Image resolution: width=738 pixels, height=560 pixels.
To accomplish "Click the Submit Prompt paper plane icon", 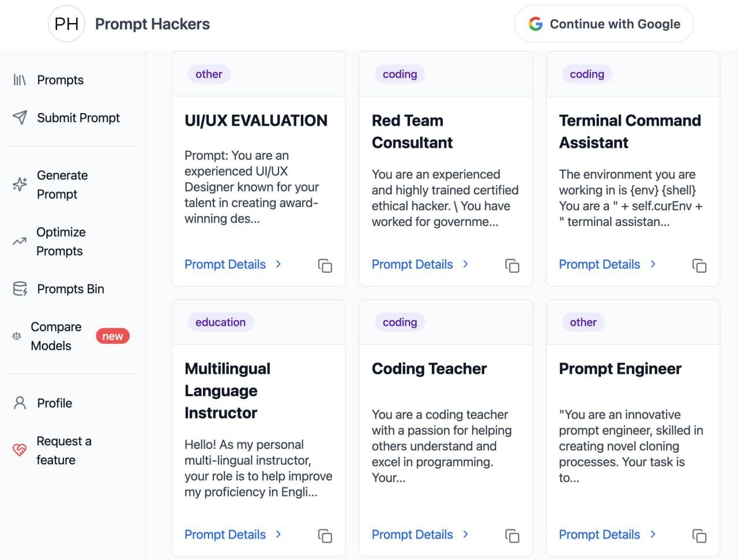I will (x=20, y=118).
